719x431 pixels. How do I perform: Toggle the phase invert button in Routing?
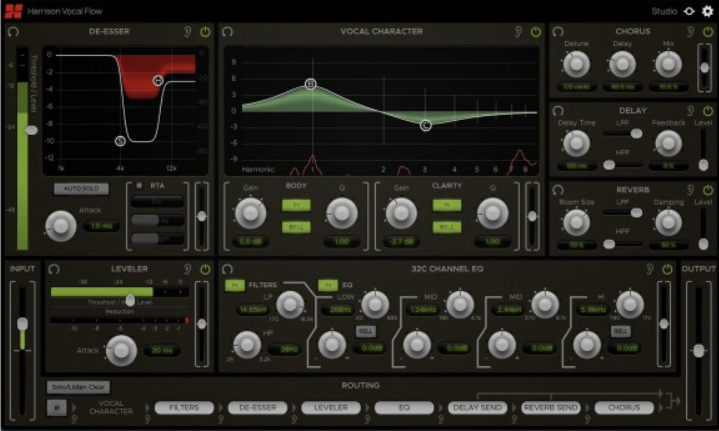[x=57, y=408]
